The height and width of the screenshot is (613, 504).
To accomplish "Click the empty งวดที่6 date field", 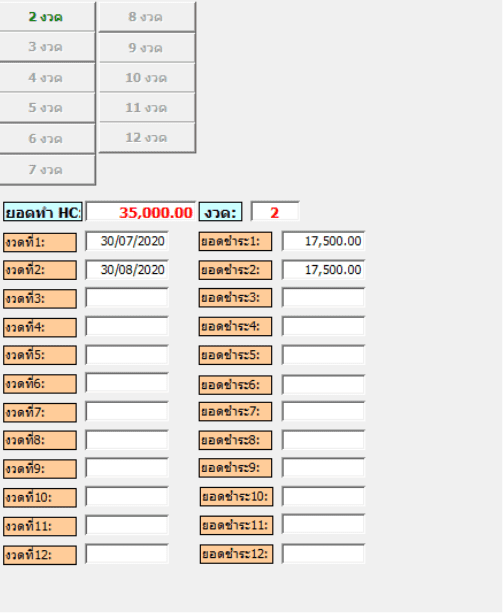I will click(x=127, y=383).
